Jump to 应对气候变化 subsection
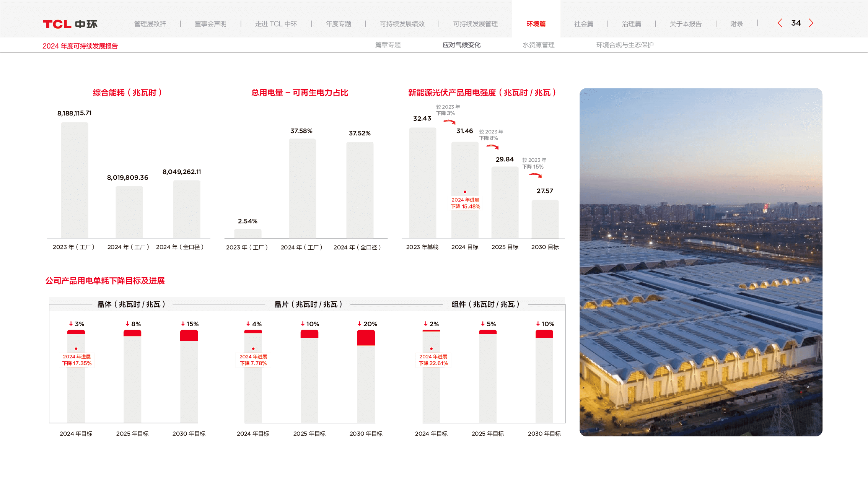The image size is (868, 488). (461, 45)
